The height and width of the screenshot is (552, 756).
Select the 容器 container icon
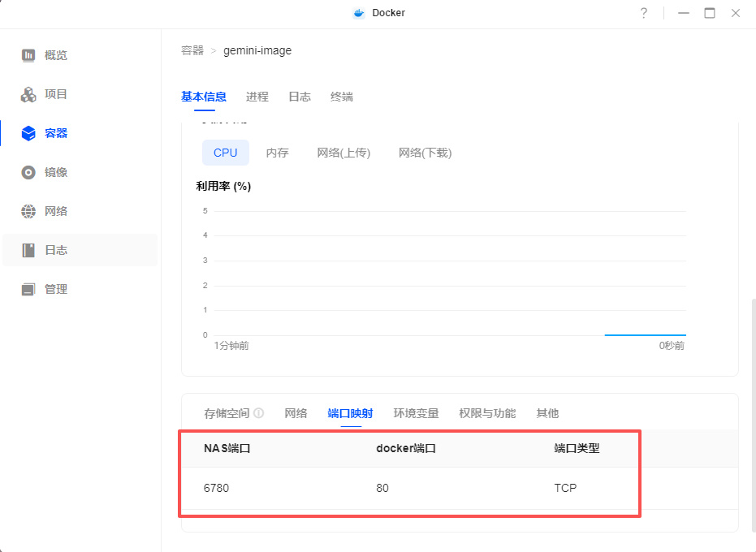[28, 134]
